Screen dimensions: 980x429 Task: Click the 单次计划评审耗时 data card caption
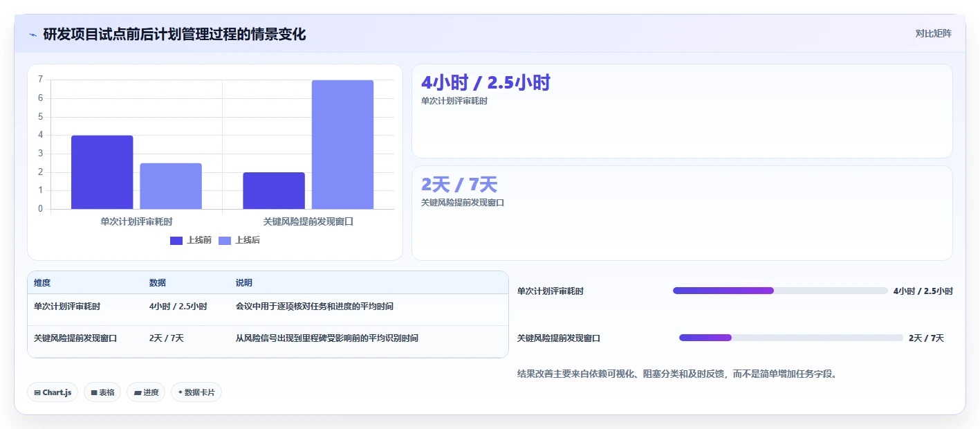pyautogui.click(x=454, y=101)
